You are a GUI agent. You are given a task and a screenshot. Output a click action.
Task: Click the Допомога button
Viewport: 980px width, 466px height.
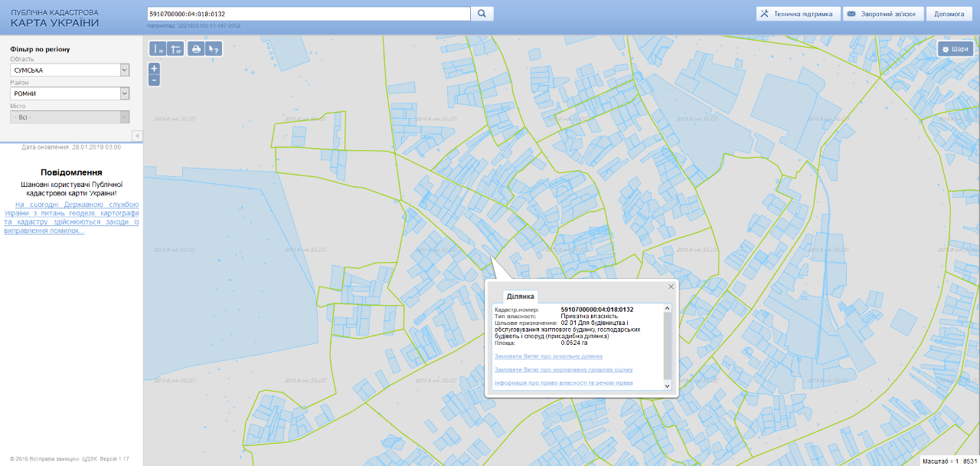(949, 14)
